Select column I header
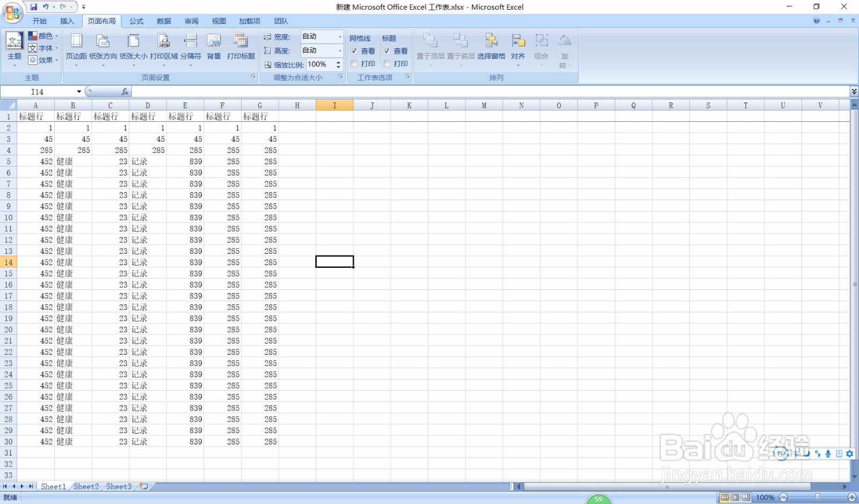 334,105
